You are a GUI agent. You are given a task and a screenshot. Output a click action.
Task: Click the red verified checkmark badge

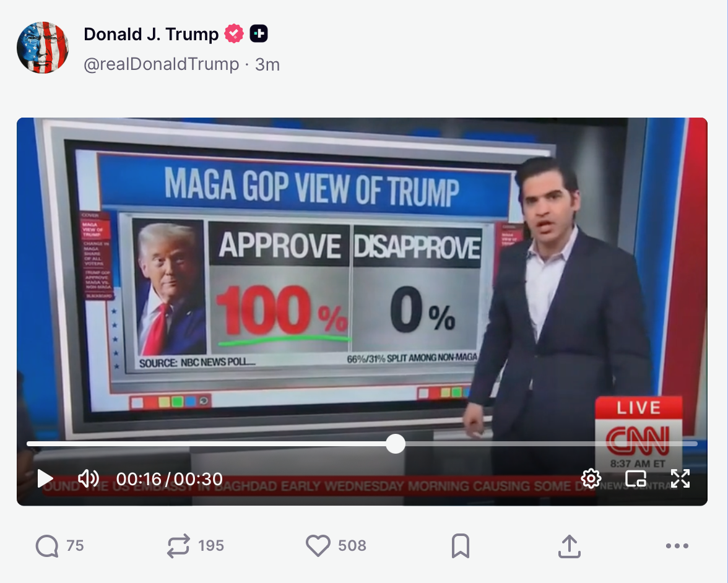[x=234, y=34]
